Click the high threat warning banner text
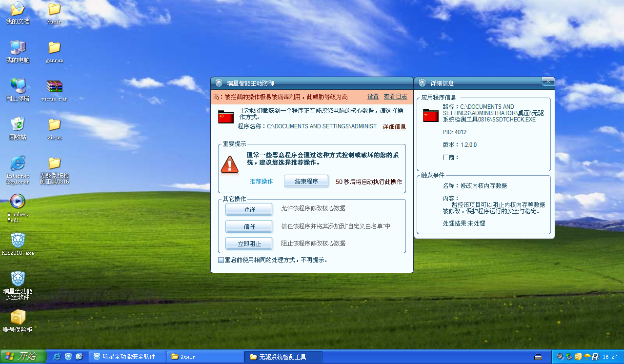This screenshot has width=624, height=364. pyautogui.click(x=281, y=97)
